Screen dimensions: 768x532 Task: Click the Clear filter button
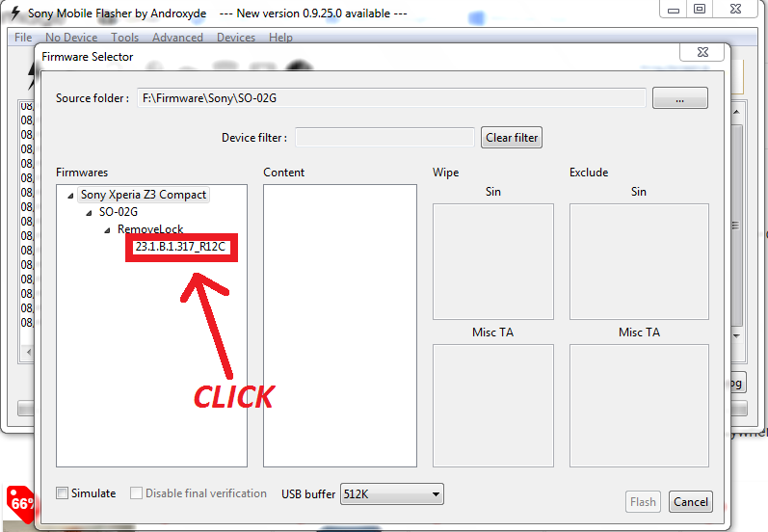[512, 138]
